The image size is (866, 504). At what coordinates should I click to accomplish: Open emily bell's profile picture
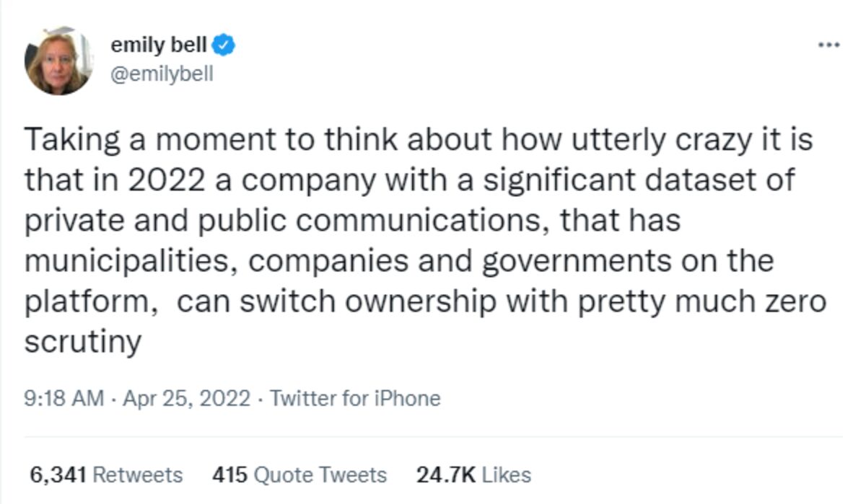(x=59, y=61)
